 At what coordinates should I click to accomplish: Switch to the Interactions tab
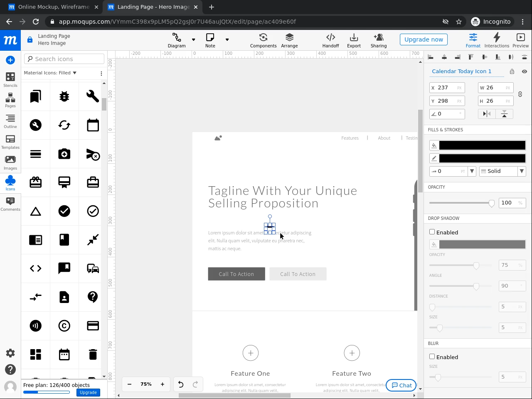point(497,40)
